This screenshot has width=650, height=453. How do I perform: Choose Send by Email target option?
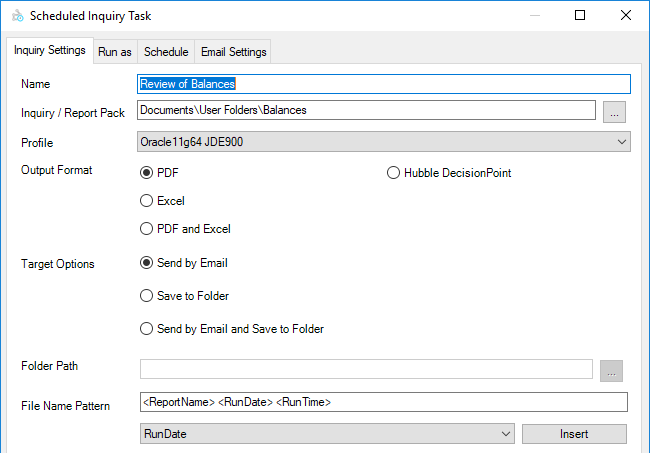pyautogui.click(x=147, y=264)
